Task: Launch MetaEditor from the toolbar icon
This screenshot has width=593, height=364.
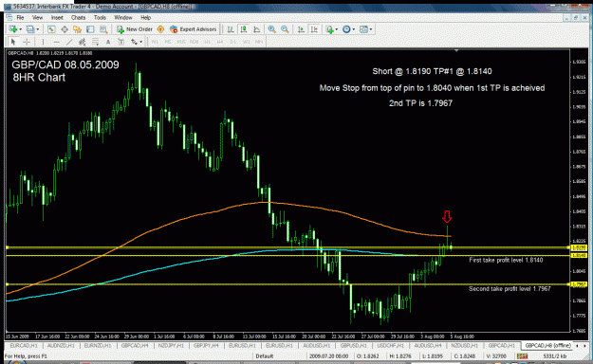Action: (x=160, y=29)
